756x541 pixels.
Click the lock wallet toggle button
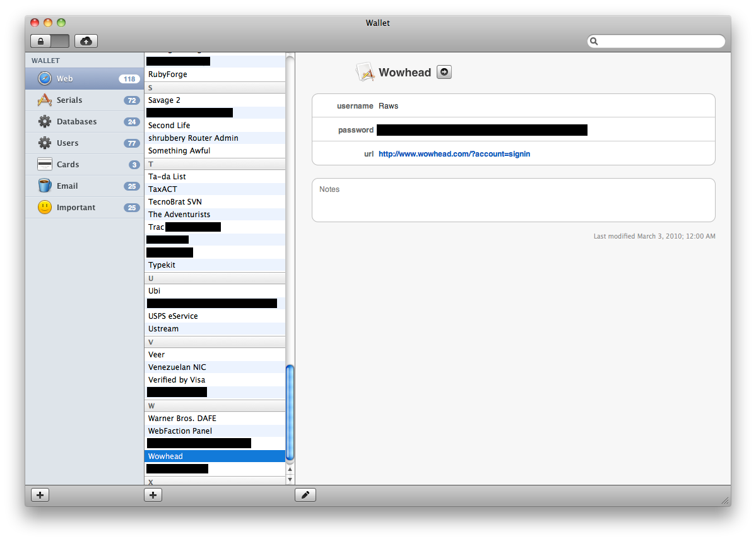coord(50,42)
